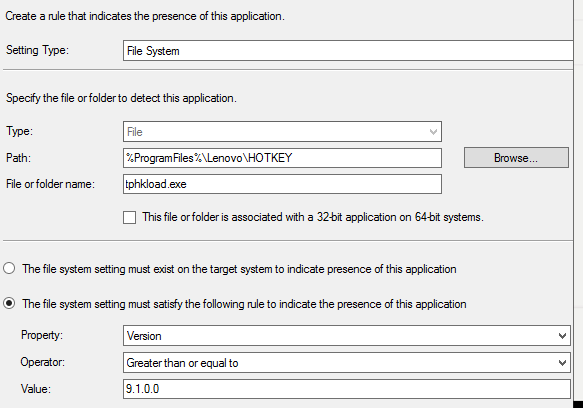Click the 'File or folder name:' label

[51, 184]
